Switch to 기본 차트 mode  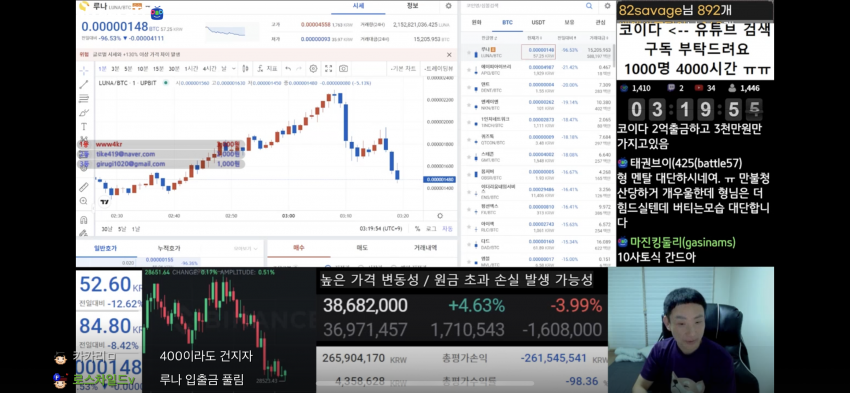point(404,69)
